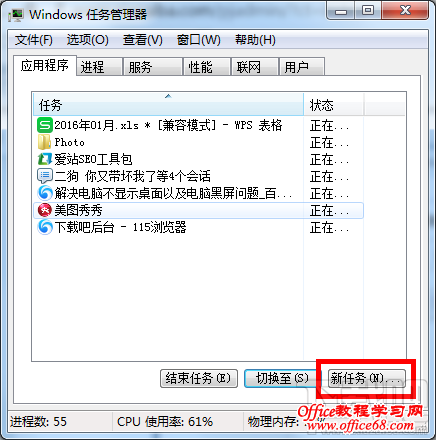The width and height of the screenshot is (436, 440).
Task: Click the 结束任务(E) button
Action: tap(199, 378)
